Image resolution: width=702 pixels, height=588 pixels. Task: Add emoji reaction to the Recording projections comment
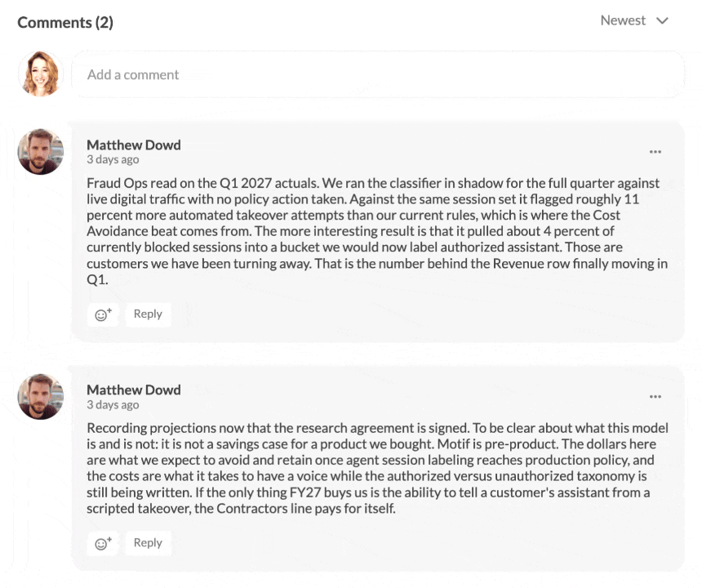[103, 543]
